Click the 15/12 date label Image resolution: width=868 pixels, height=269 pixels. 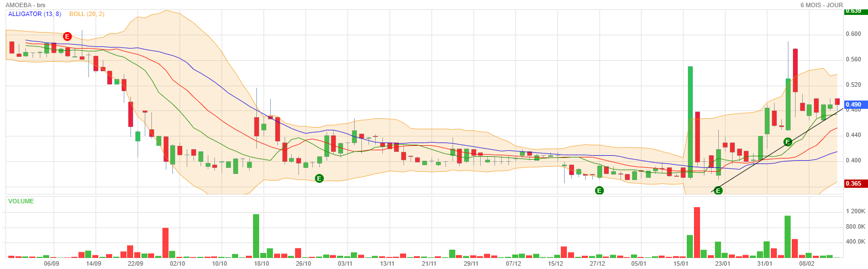(x=555, y=264)
